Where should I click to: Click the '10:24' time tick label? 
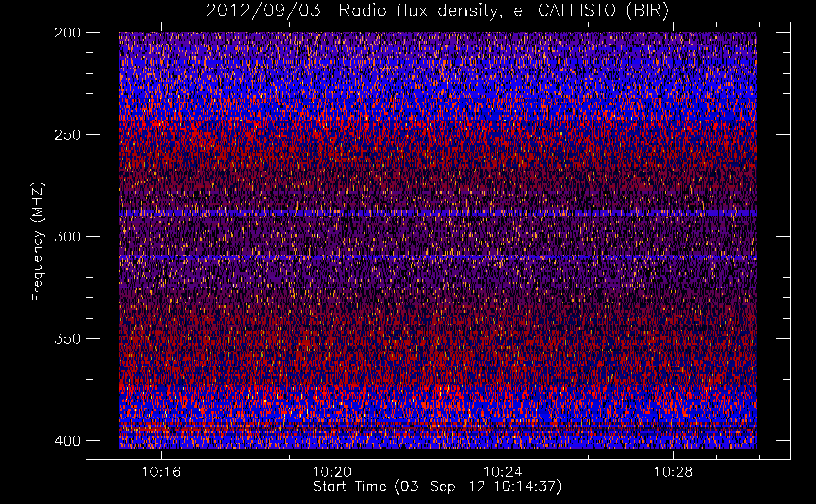tap(503, 472)
